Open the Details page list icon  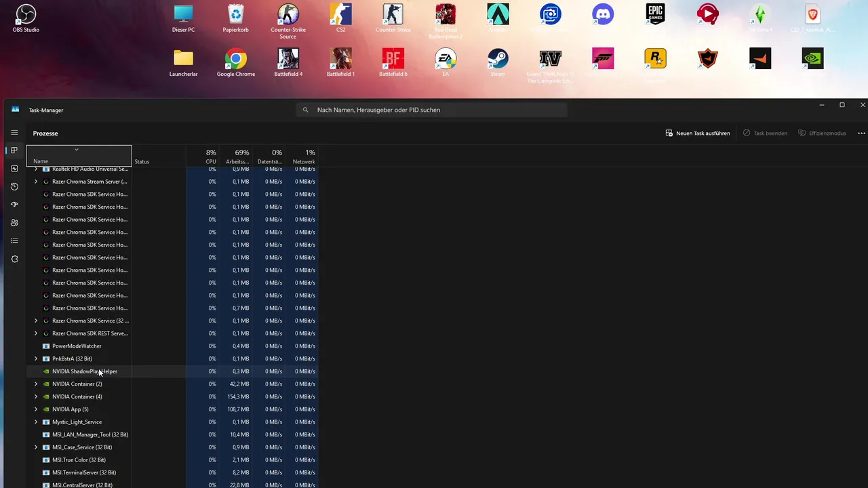point(14,241)
